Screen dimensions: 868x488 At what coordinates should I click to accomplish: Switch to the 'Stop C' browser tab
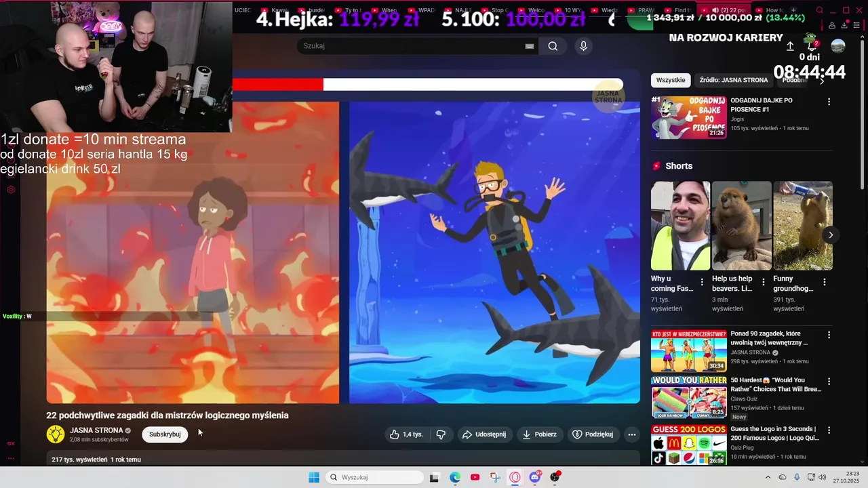pos(495,10)
